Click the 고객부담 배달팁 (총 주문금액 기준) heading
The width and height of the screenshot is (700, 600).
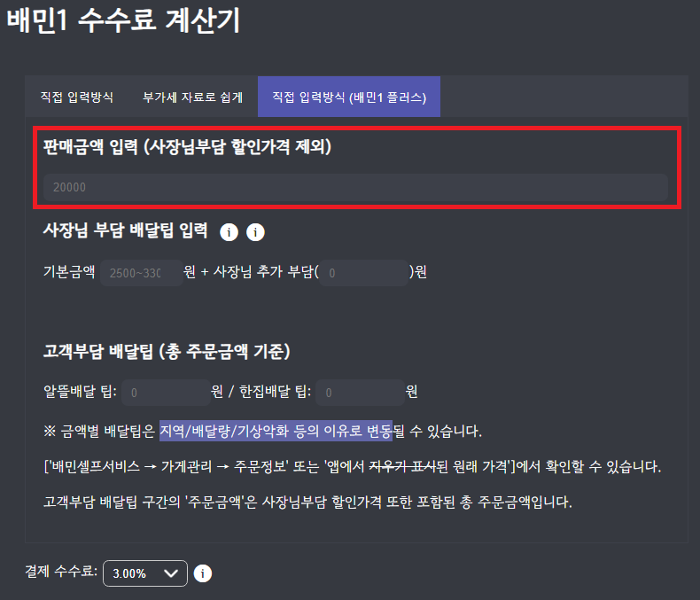[167, 351]
